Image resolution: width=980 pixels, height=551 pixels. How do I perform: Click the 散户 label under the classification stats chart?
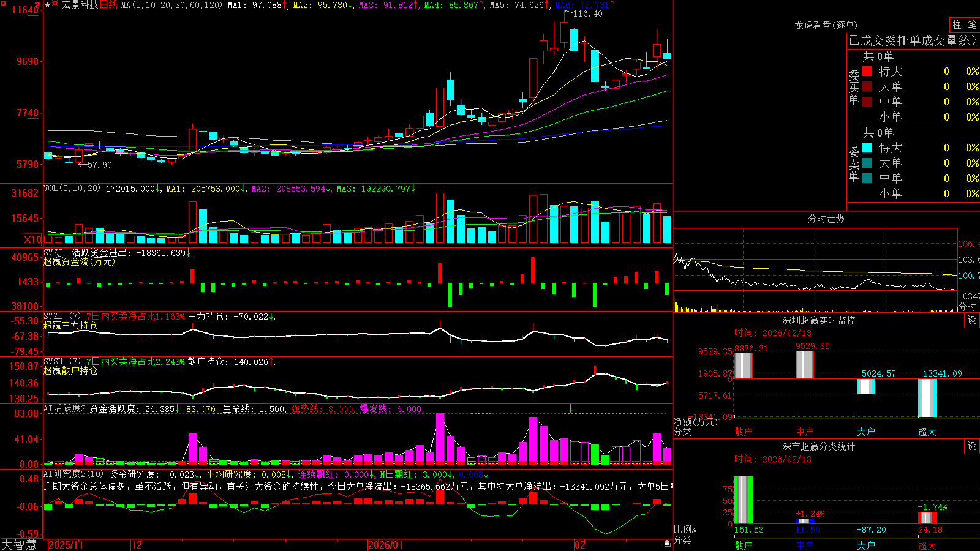pyautogui.click(x=743, y=545)
